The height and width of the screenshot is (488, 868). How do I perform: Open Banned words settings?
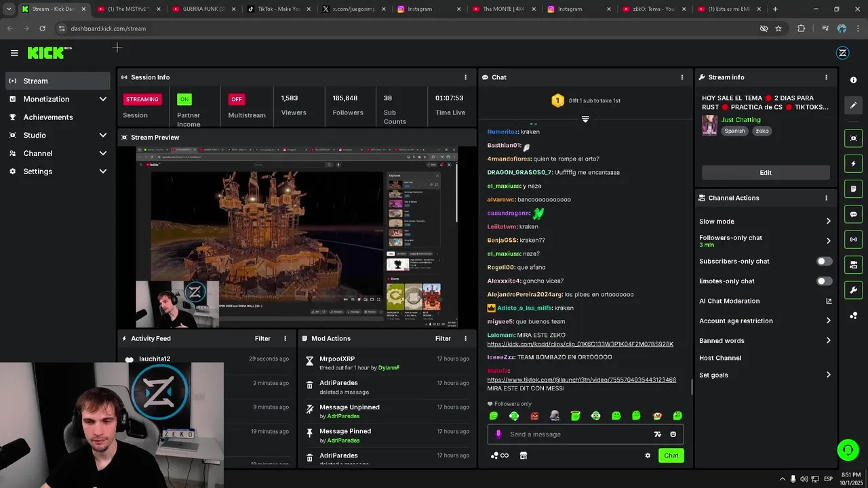pyautogui.click(x=765, y=341)
